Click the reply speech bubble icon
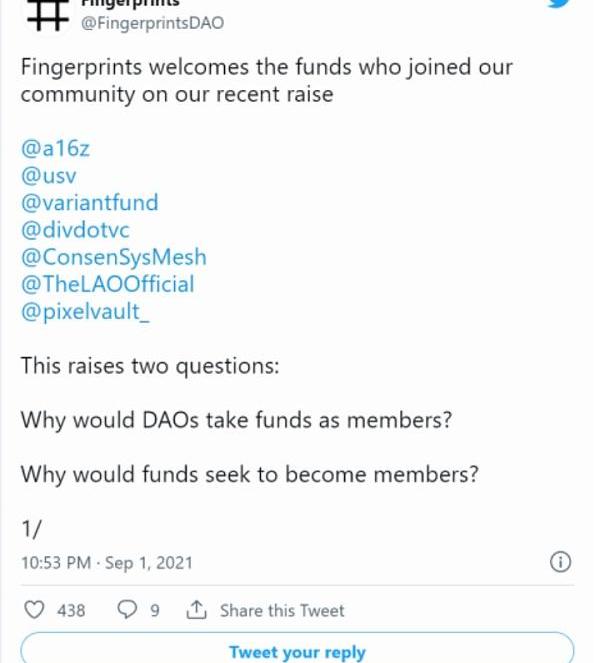This screenshot has height=663, width=600. click(x=127, y=610)
